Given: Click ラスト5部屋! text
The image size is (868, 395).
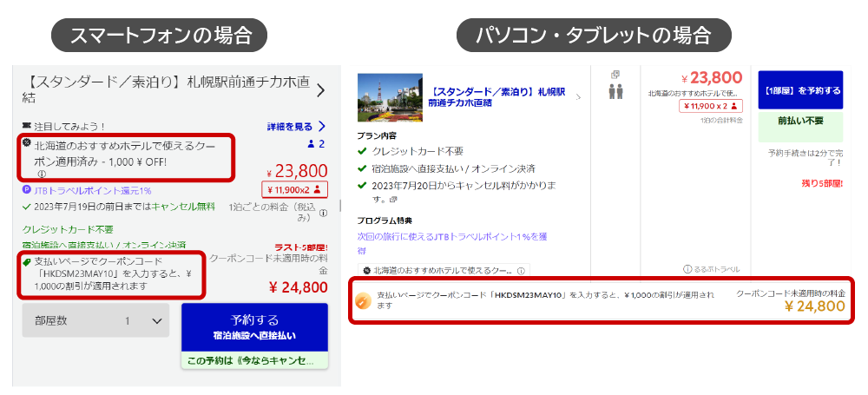Looking at the screenshot, I should [301, 247].
